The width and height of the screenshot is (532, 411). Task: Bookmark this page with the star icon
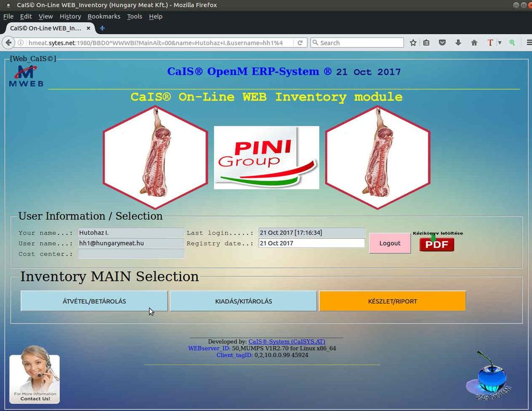(413, 43)
